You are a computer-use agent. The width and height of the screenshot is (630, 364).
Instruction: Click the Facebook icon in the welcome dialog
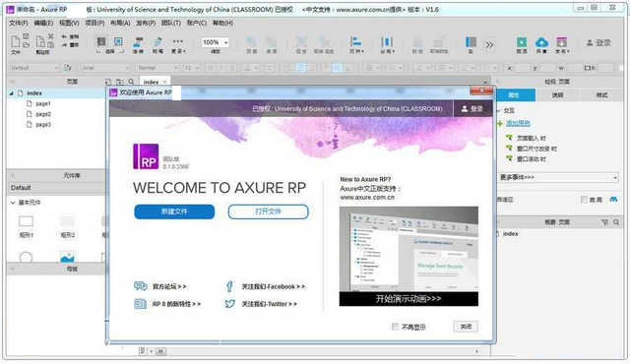click(x=229, y=286)
